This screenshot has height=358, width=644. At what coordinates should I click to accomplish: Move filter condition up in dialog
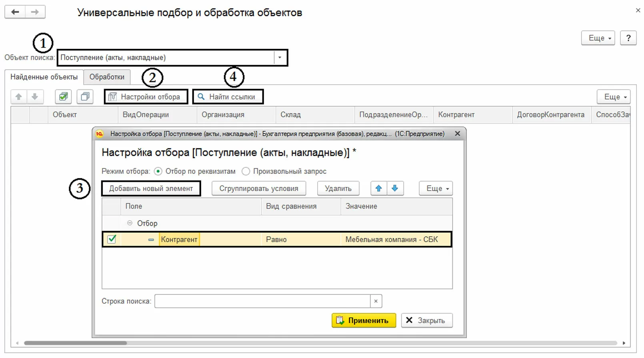point(379,188)
